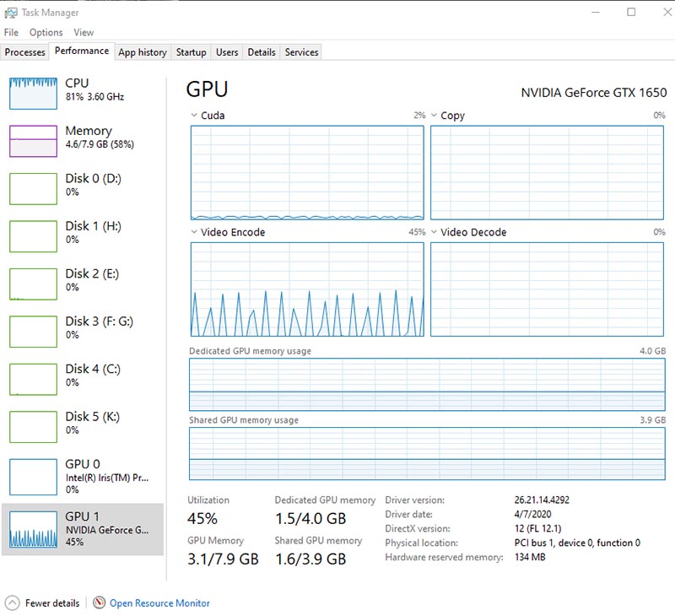Minimize the Task Manager window
This screenshot has width=675, height=616.
(x=596, y=13)
